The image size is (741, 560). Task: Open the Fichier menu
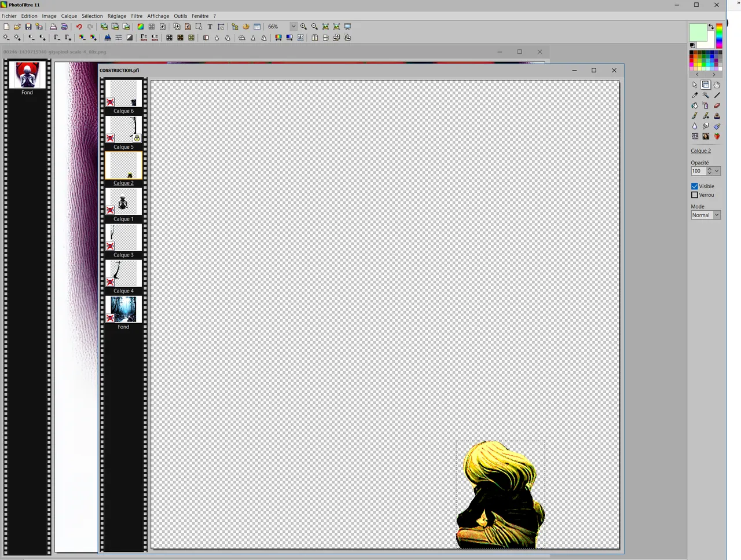point(9,16)
